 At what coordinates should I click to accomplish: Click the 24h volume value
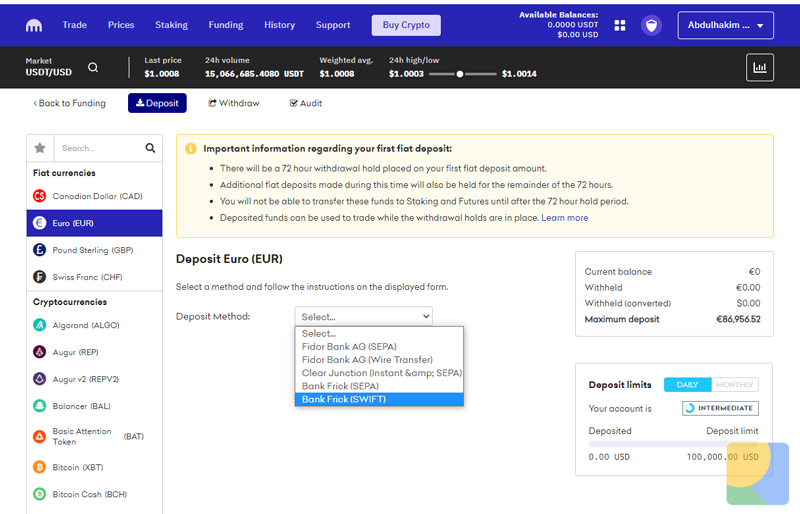click(254, 74)
